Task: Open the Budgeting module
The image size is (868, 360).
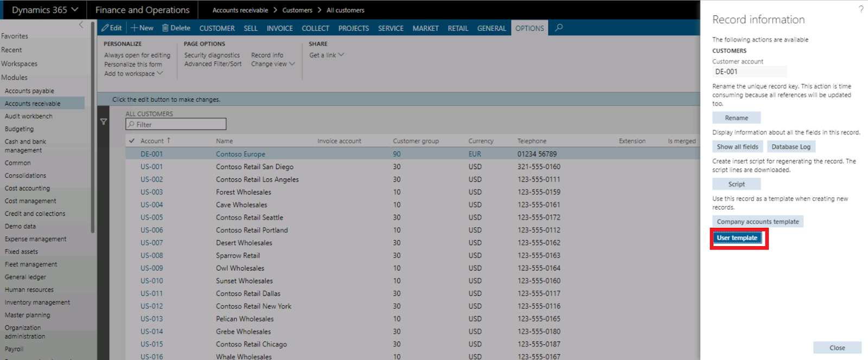Action: tap(19, 129)
